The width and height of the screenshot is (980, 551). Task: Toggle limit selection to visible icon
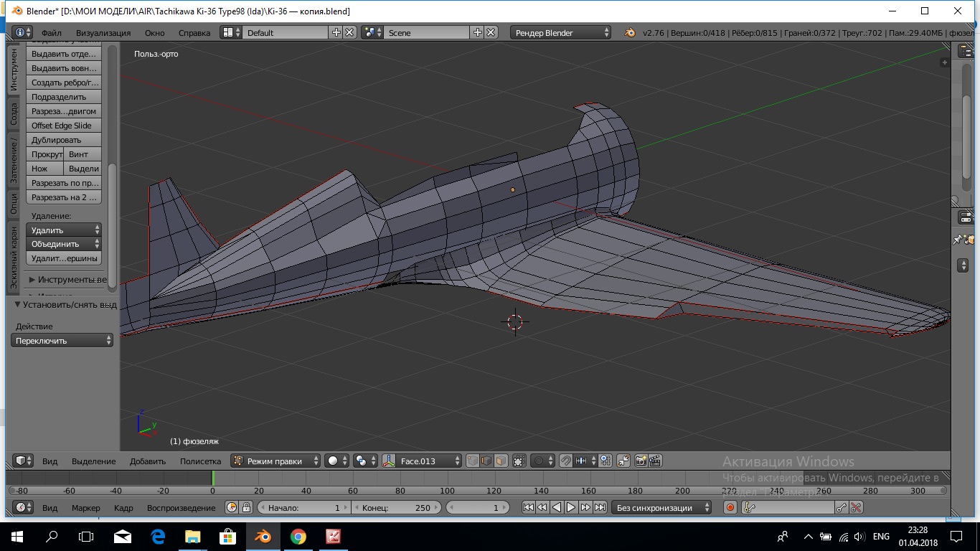[x=519, y=461]
